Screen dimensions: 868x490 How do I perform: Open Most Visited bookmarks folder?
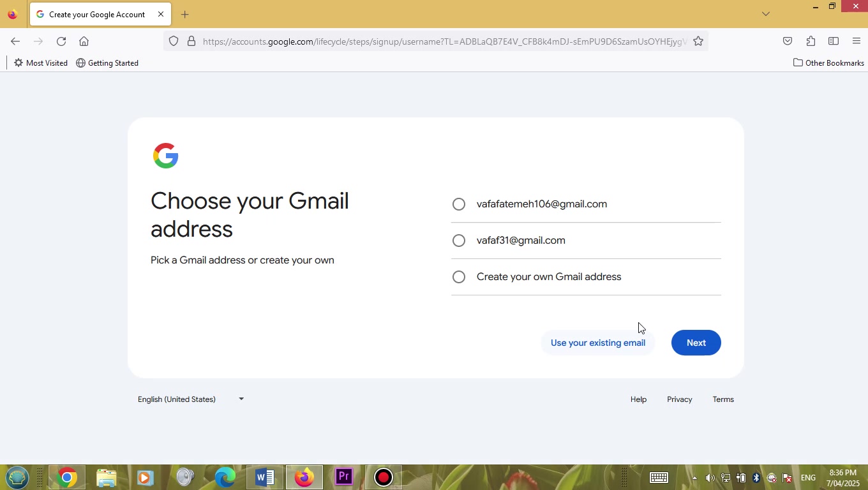(40, 63)
